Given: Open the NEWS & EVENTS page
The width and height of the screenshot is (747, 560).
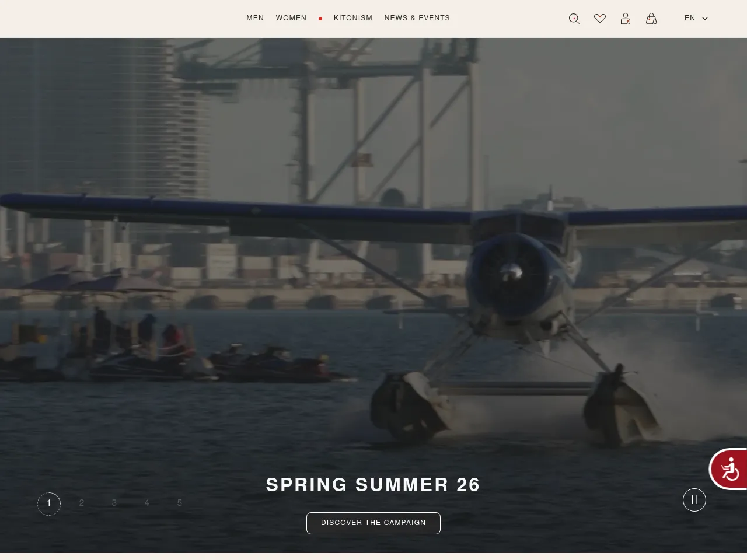Looking at the screenshot, I should [417, 18].
